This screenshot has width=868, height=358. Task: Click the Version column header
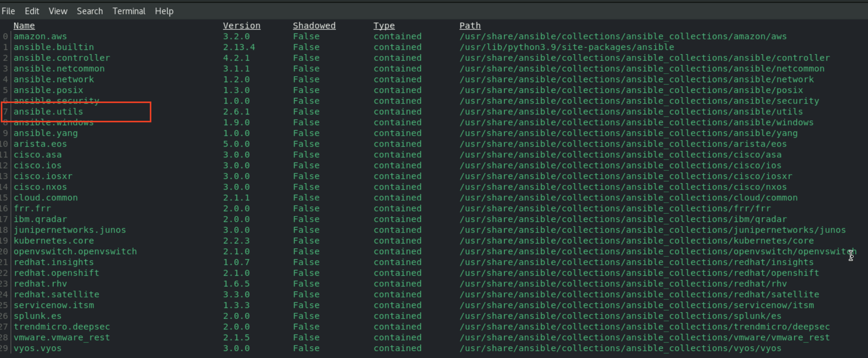(x=241, y=25)
